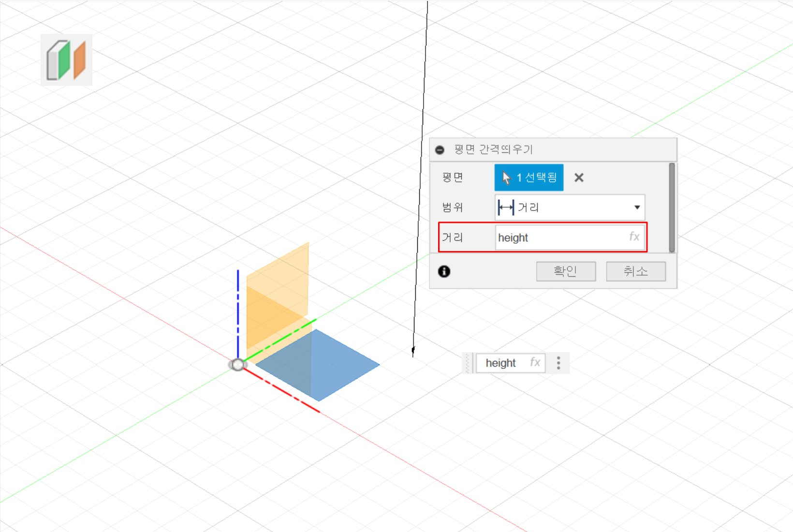Cancel with the 취소 button
The width and height of the screenshot is (793, 532).
636,271
